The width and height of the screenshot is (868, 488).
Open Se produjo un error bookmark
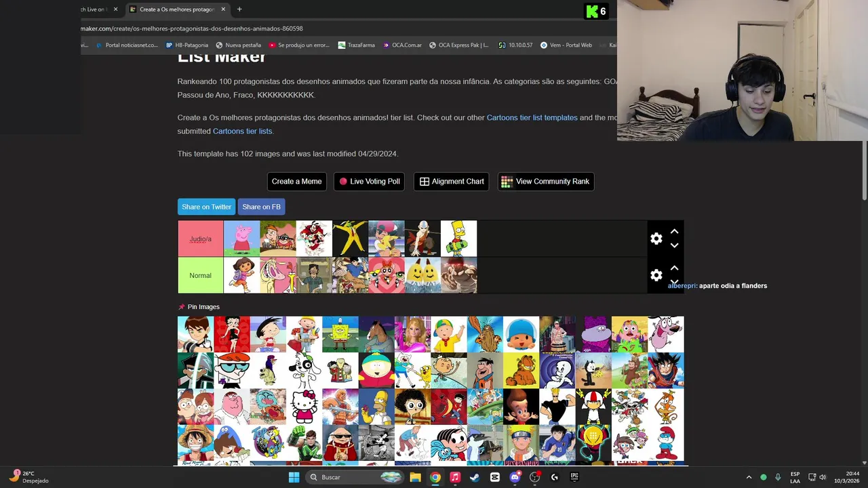299,45
